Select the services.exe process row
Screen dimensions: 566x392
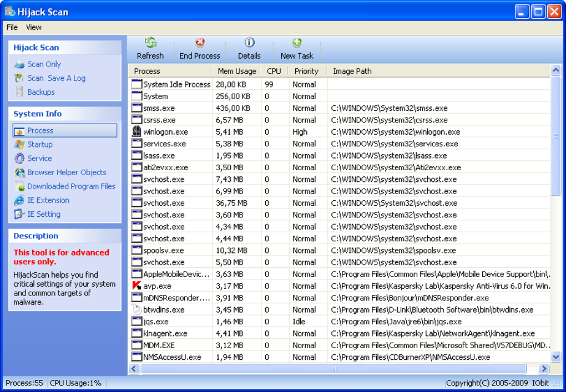(339, 144)
